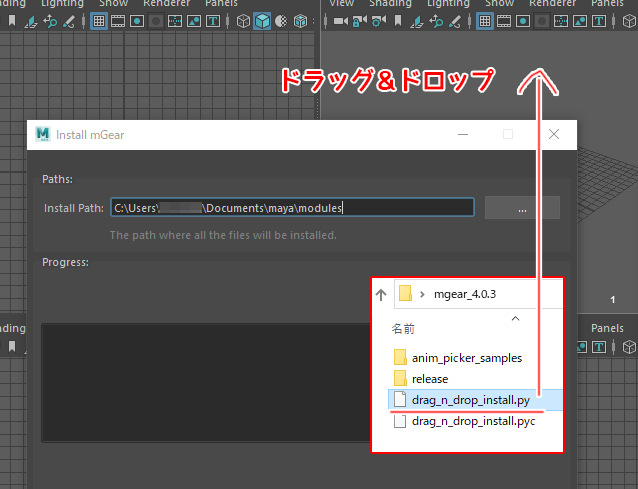The image size is (638, 489).
Task: Enable film gate in right viewport
Action: [504, 21]
